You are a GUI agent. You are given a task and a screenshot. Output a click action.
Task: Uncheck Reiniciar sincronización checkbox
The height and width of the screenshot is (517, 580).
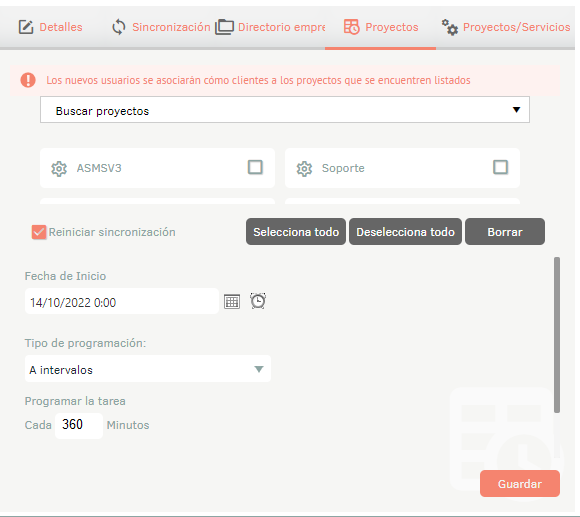point(39,232)
